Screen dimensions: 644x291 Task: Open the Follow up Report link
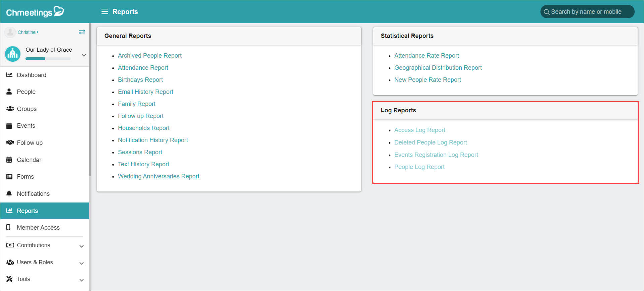141,116
